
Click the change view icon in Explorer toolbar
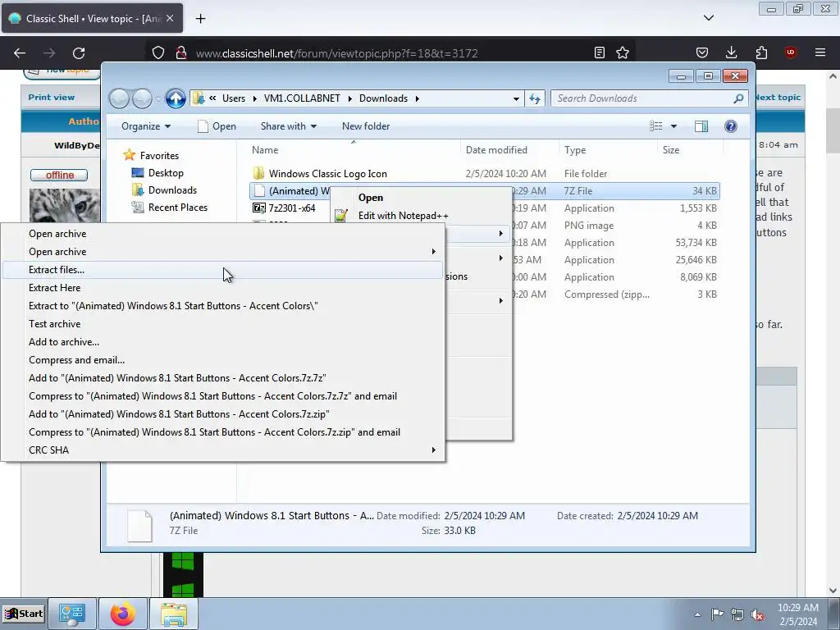tap(655, 126)
